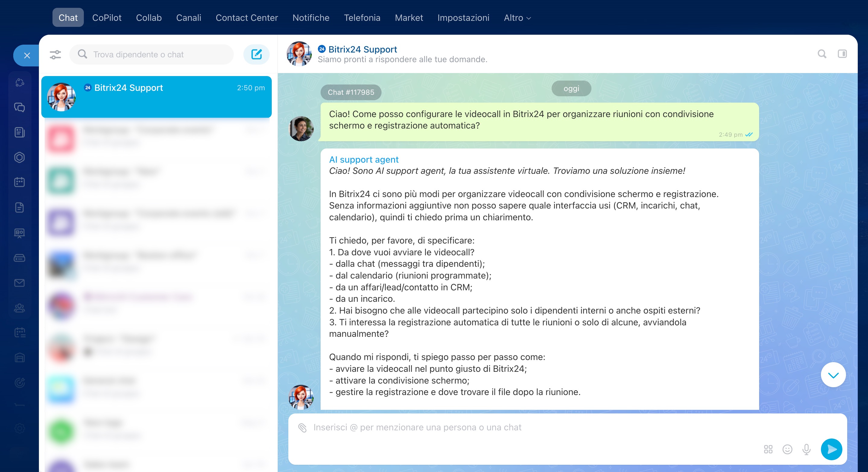Open the emoji picker smiley icon
The height and width of the screenshot is (472, 868).
coord(787,449)
